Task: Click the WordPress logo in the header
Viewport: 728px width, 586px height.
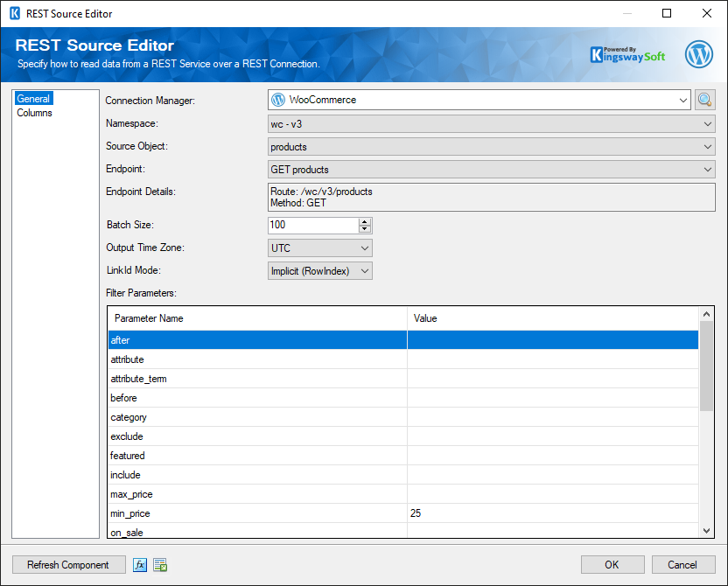Action: (x=698, y=53)
